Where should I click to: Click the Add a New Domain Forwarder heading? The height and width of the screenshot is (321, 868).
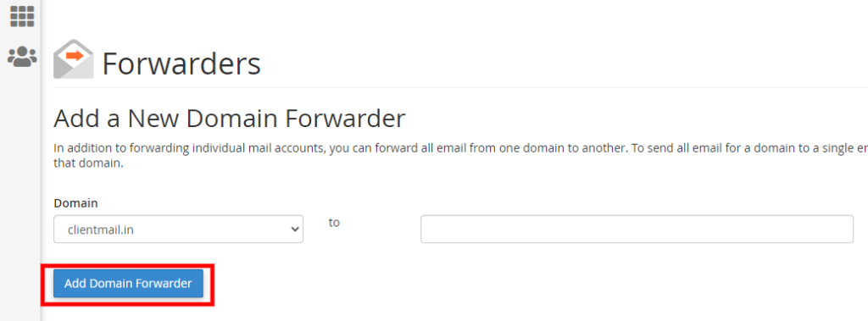(230, 119)
